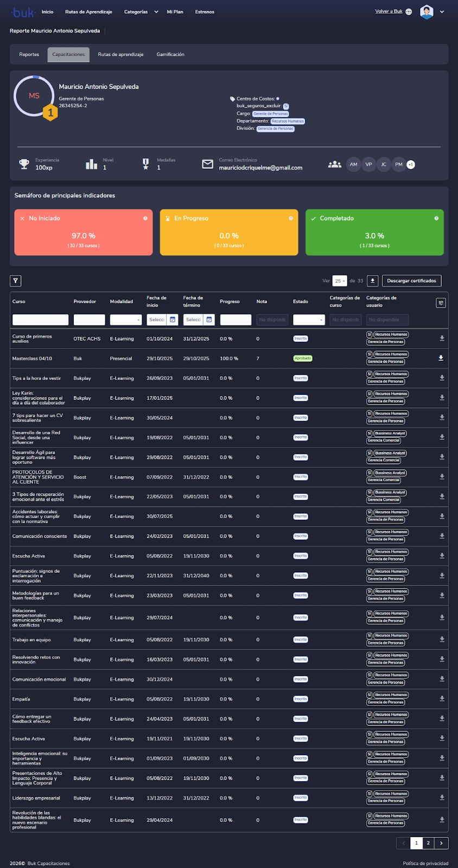Open calendar picker for Fecha de inicio filter
This screenshot has height=868, width=458.
(x=173, y=320)
